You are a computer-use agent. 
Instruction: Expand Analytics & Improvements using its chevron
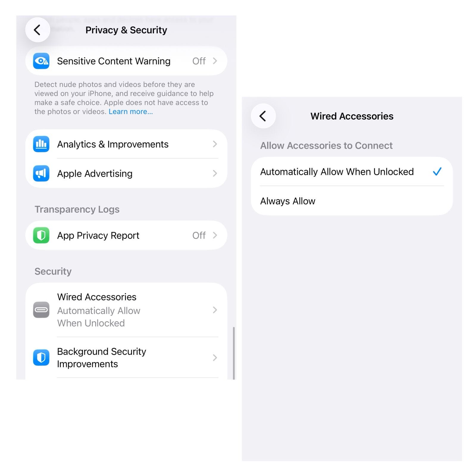click(215, 144)
